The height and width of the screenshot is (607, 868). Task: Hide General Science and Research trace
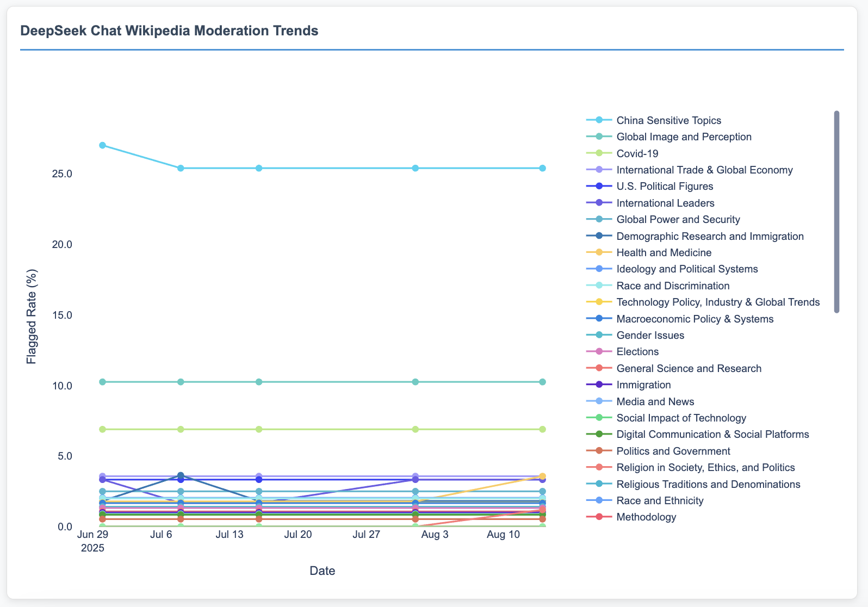click(x=674, y=368)
